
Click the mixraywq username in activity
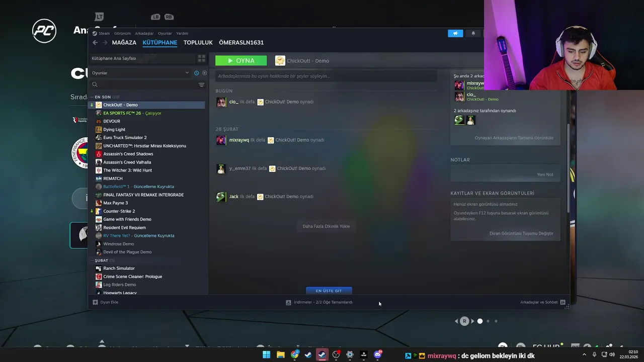pos(239,140)
